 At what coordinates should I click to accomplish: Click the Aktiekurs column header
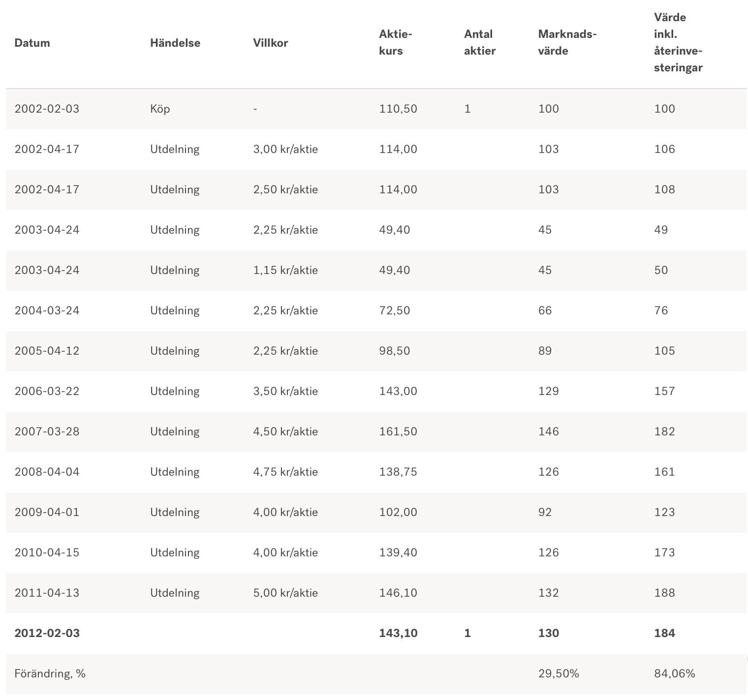coord(395,42)
